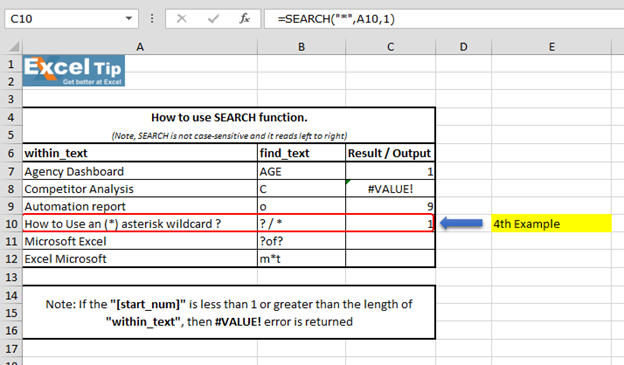
Task: Click the Select All corner triangle
Action: point(14,47)
